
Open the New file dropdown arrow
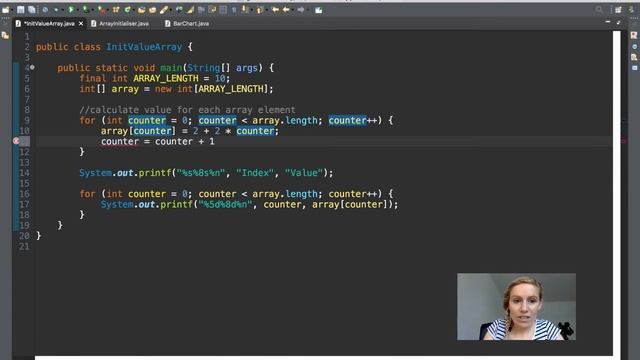point(13,10)
